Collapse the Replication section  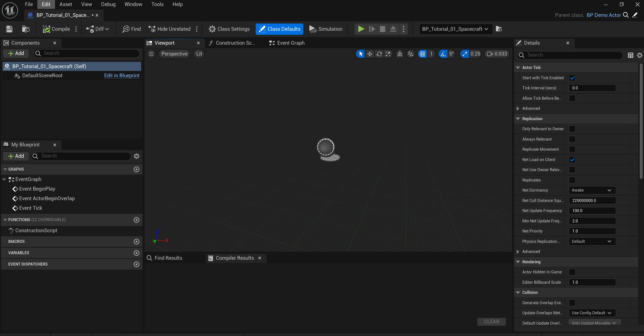[x=518, y=119]
